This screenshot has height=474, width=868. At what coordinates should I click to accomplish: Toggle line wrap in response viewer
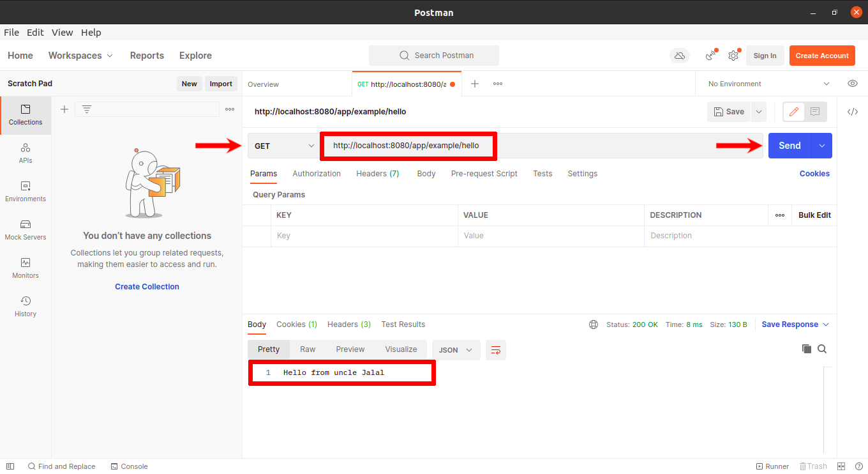point(496,349)
